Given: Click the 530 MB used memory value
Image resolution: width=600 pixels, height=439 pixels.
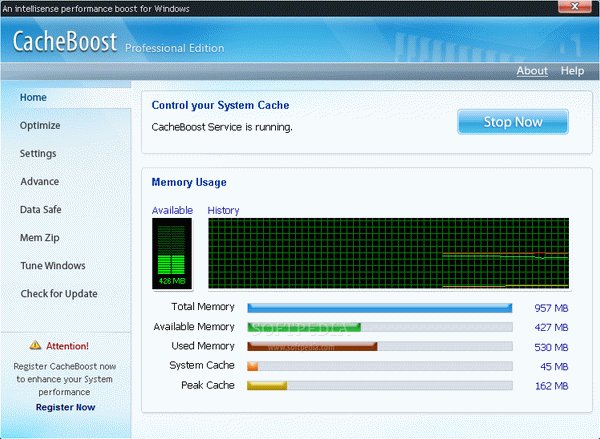Looking at the screenshot, I should 551,347.
